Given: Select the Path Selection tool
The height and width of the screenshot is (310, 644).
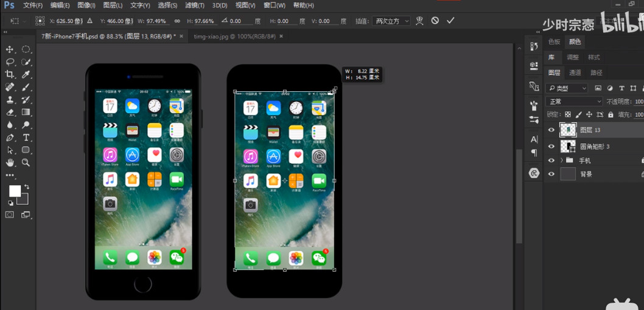Looking at the screenshot, I should [10, 150].
